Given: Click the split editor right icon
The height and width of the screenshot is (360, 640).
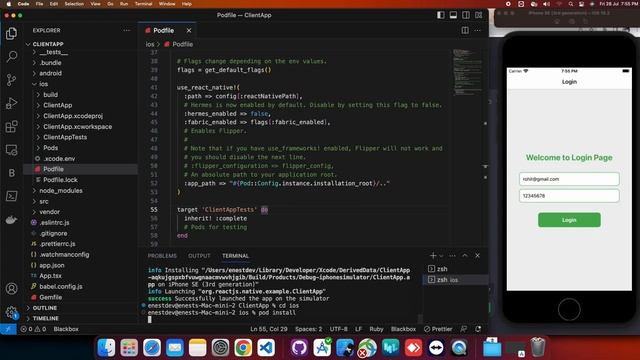Looking at the screenshot, I should (465, 30).
